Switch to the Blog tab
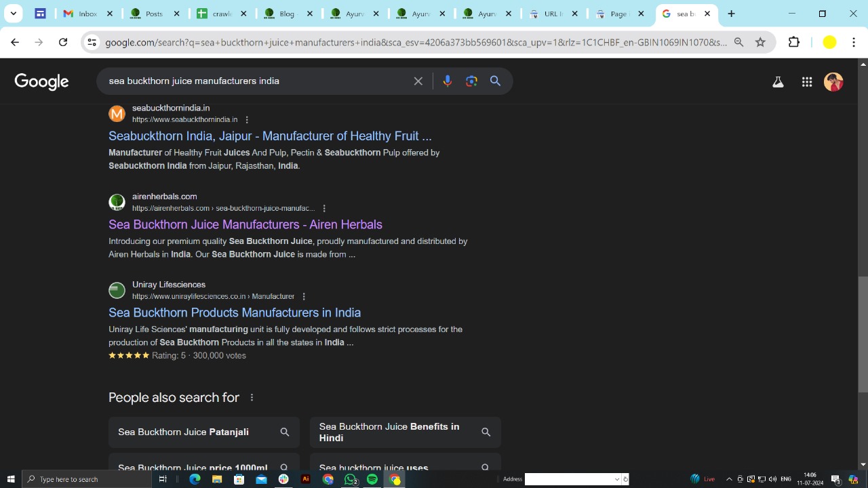The width and height of the screenshot is (868, 488). click(288, 14)
